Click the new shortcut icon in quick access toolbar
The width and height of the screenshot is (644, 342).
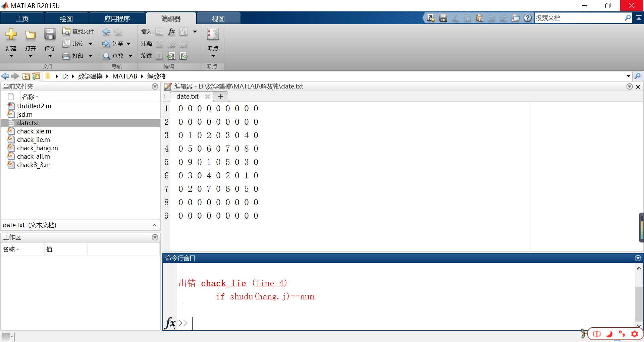point(431,18)
